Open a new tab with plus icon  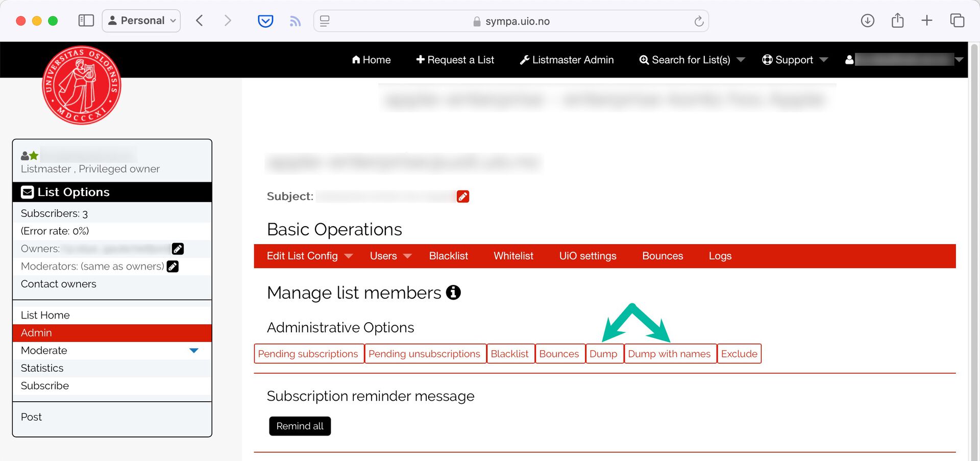[x=927, y=20]
